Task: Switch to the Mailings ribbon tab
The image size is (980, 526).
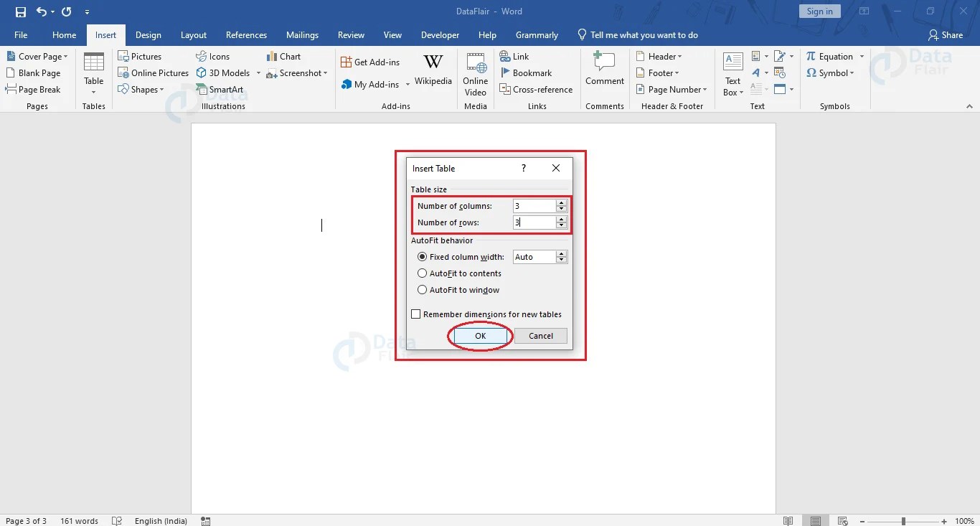Action: (x=302, y=34)
